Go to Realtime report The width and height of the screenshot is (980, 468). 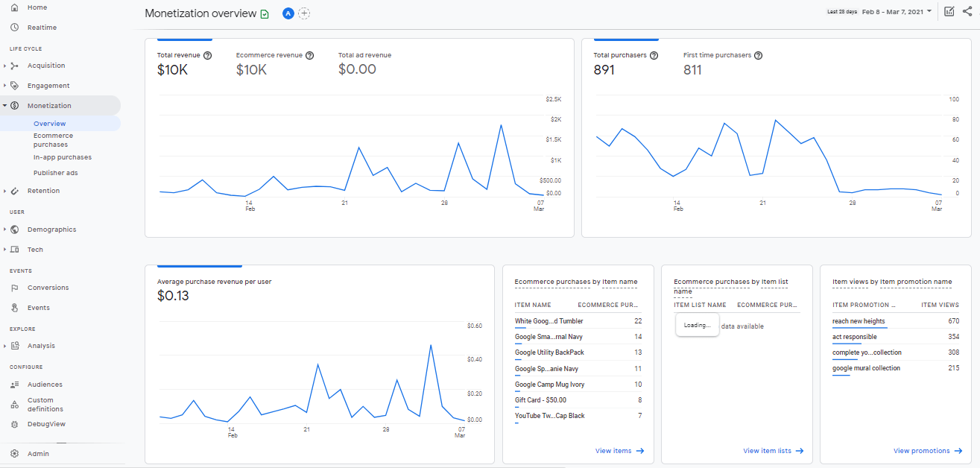click(42, 28)
